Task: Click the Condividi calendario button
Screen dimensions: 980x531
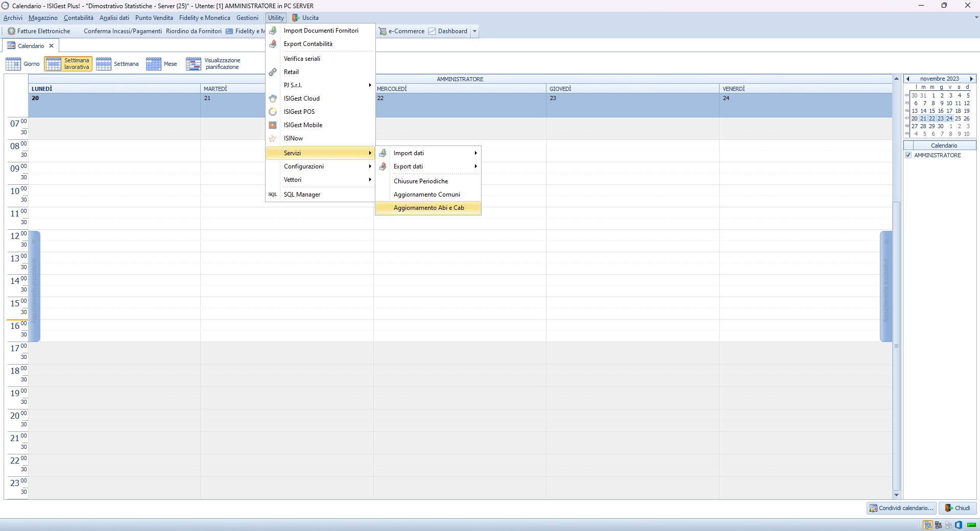Action: coord(901,508)
